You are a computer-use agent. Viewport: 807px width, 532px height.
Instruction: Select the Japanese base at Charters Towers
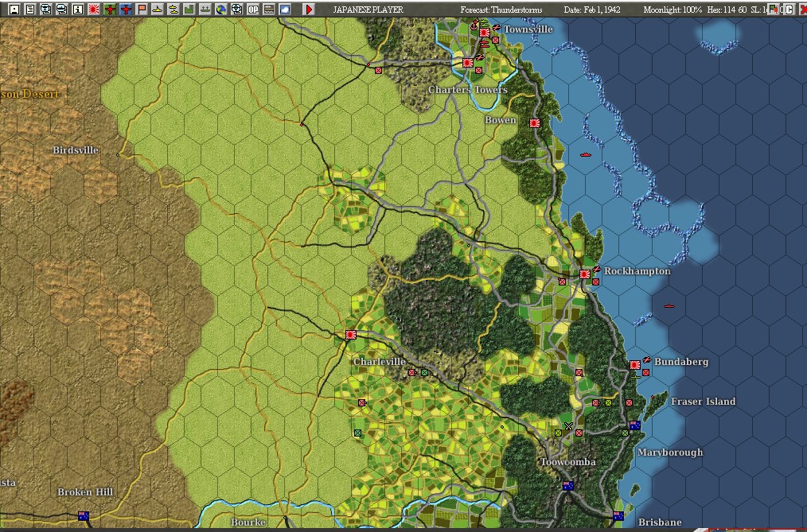(x=467, y=63)
